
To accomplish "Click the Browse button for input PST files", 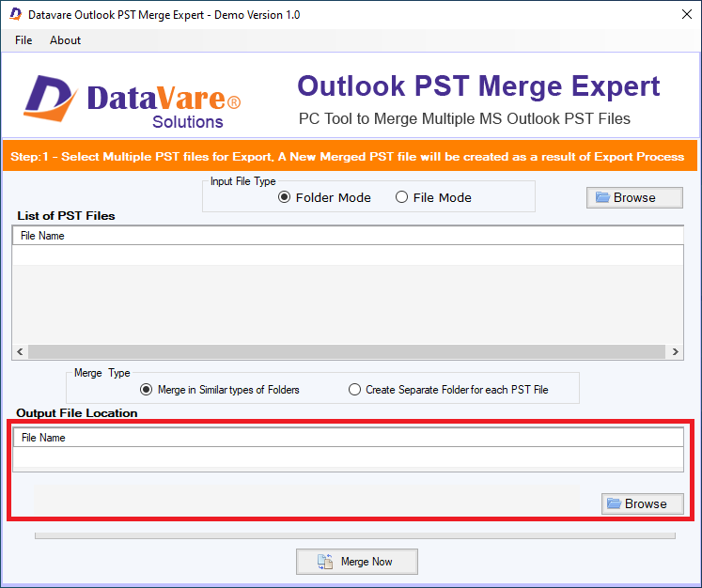I will click(x=634, y=197).
